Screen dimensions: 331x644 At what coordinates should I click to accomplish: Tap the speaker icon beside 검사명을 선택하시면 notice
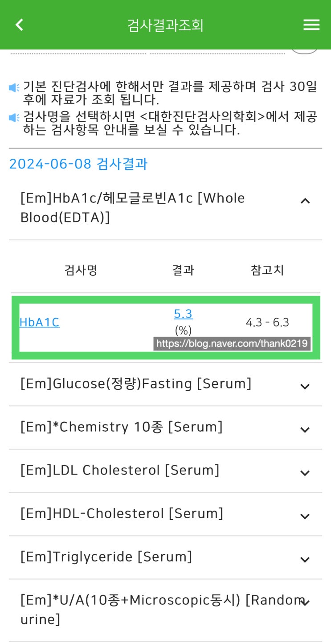click(x=14, y=118)
